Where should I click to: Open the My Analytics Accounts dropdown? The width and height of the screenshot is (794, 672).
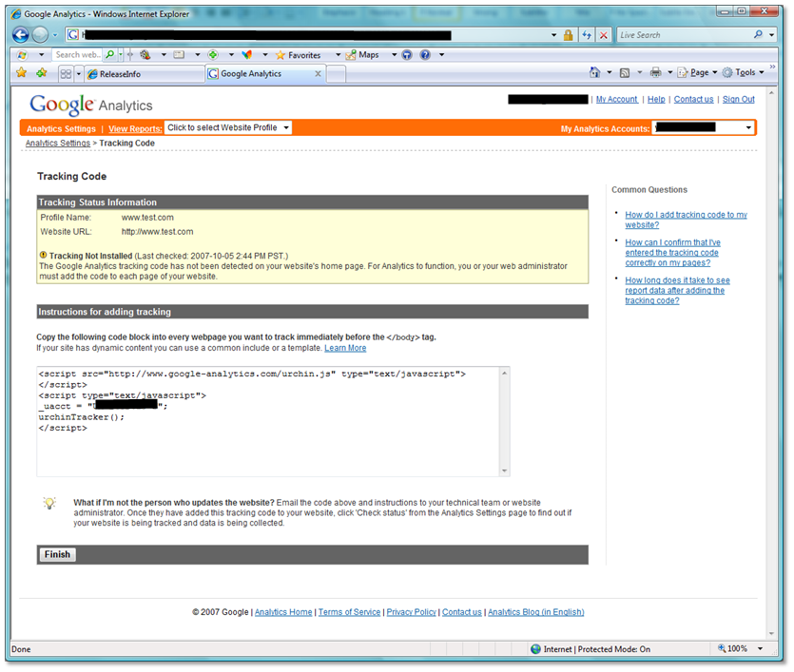pos(704,127)
